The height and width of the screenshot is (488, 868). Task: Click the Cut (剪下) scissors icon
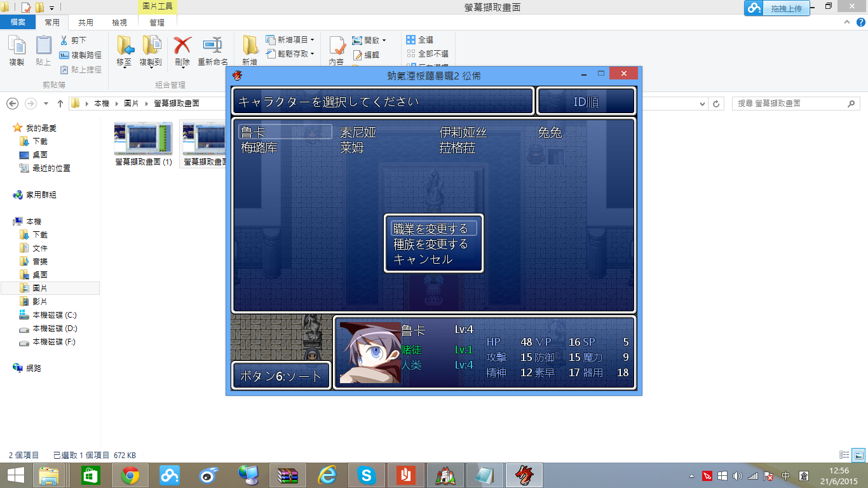64,40
